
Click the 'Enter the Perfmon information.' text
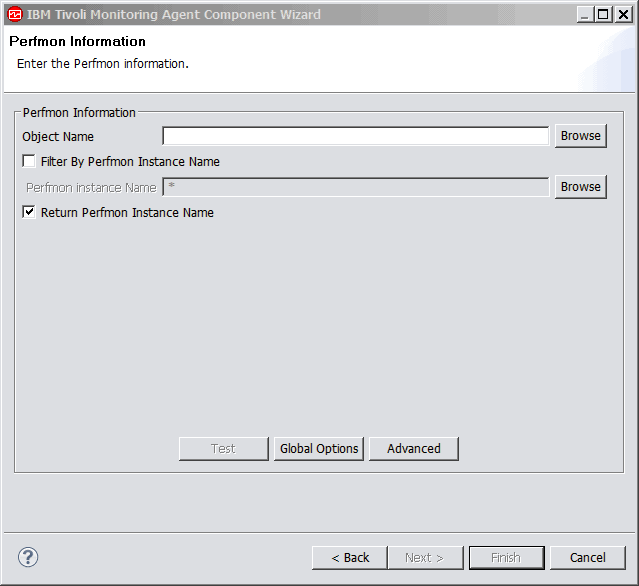click(x=103, y=64)
